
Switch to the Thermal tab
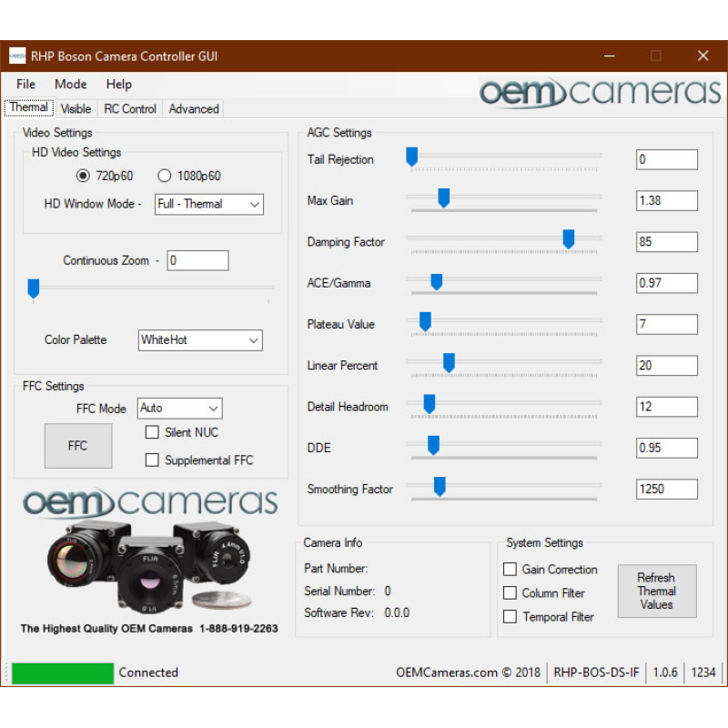pos(29,107)
